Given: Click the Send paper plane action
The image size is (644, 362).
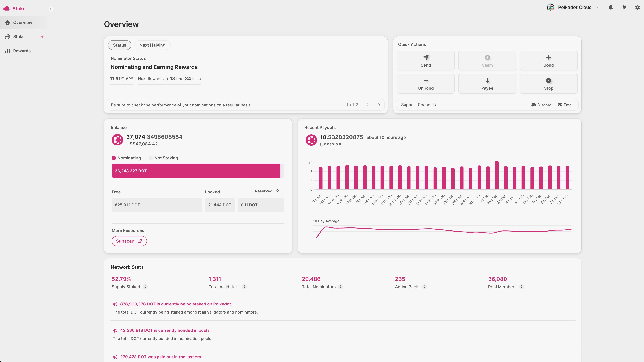Looking at the screenshot, I should click(x=425, y=61).
